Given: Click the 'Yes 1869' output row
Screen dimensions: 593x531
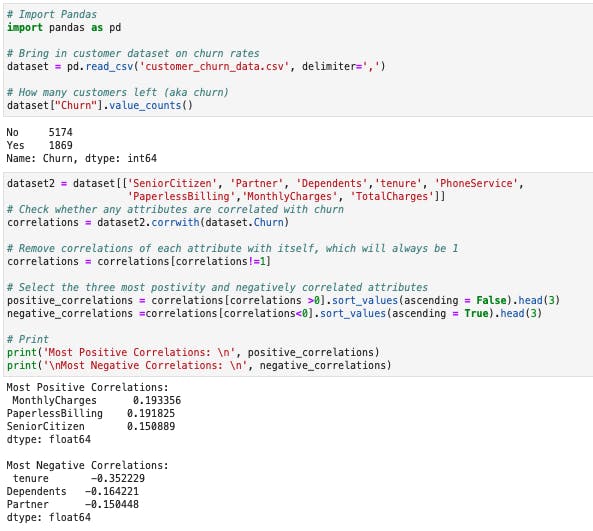Looking at the screenshot, I should click(39, 145).
